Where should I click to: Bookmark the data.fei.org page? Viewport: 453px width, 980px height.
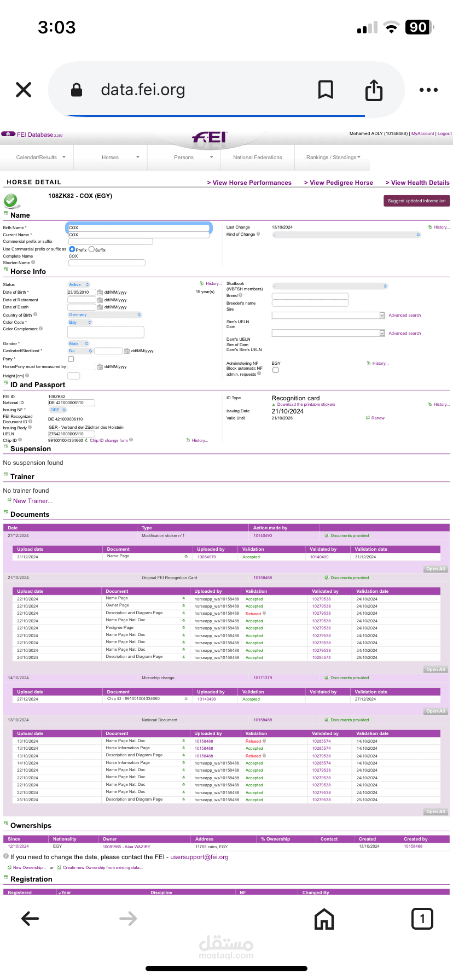click(326, 90)
